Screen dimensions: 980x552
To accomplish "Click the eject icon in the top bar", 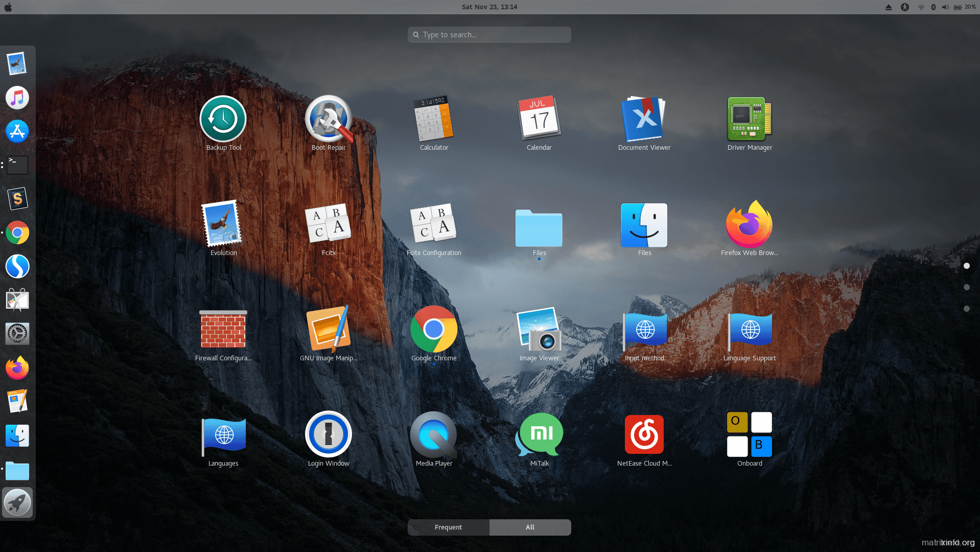I will pyautogui.click(x=889, y=7).
